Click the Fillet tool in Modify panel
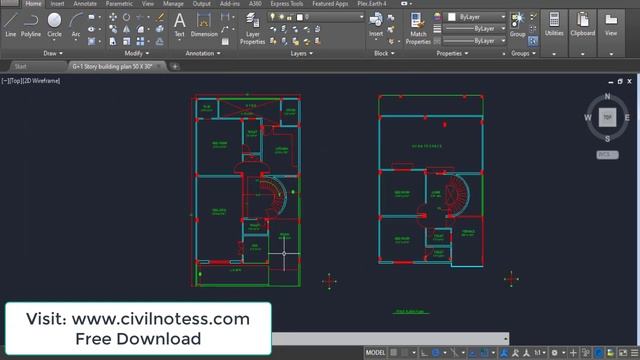640x360 pixels. click(x=140, y=29)
